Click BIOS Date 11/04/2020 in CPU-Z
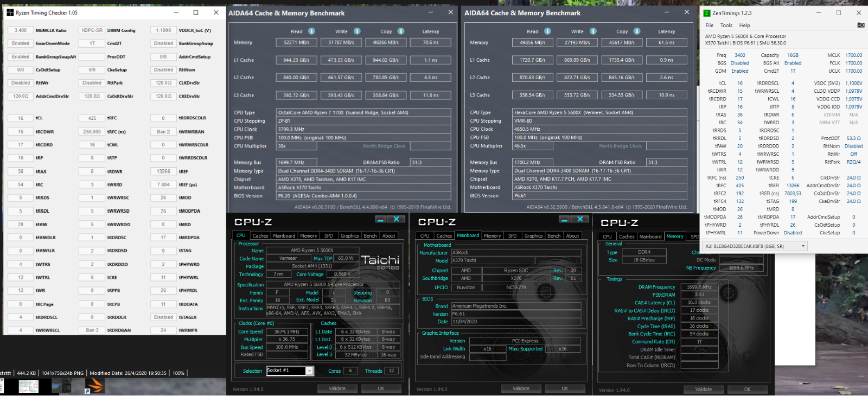Screen dimensions: 868x402 (x=515, y=322)
